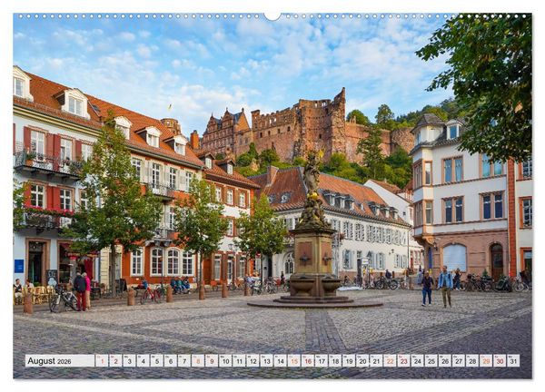The image size is (545, 392).
Task: Select date 17 in the calendar strip
Action: pos(322,361)
